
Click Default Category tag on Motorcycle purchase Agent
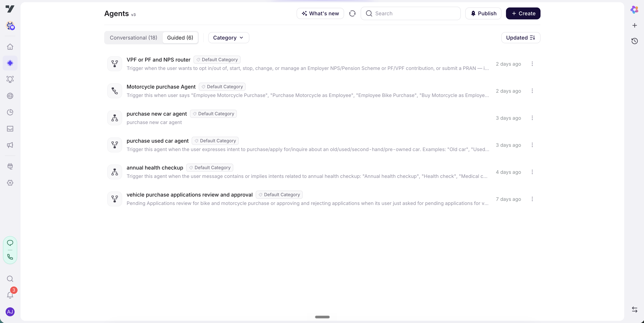click(222, 87)
